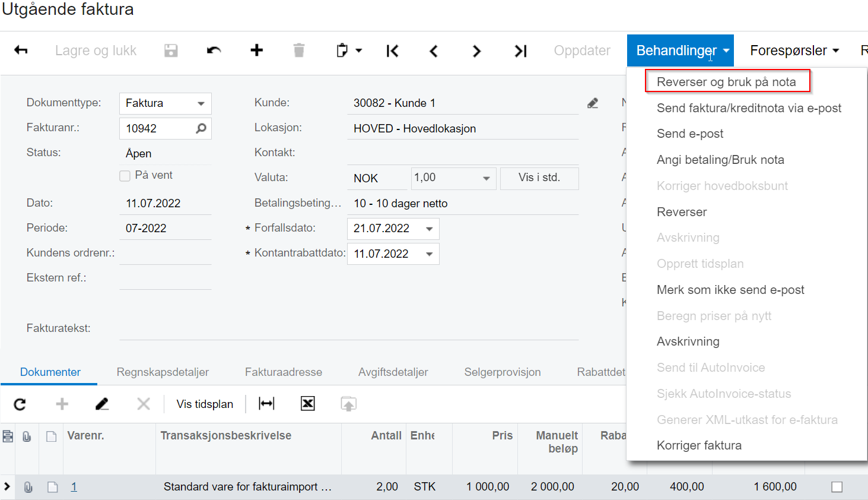868x500 pixels.
Task: Go to the last record icon
Action: (520, 51)
